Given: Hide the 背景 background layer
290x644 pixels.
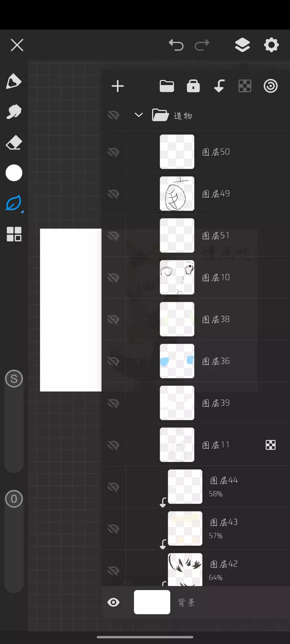Looking at the screenshot, I should [113, 602].
